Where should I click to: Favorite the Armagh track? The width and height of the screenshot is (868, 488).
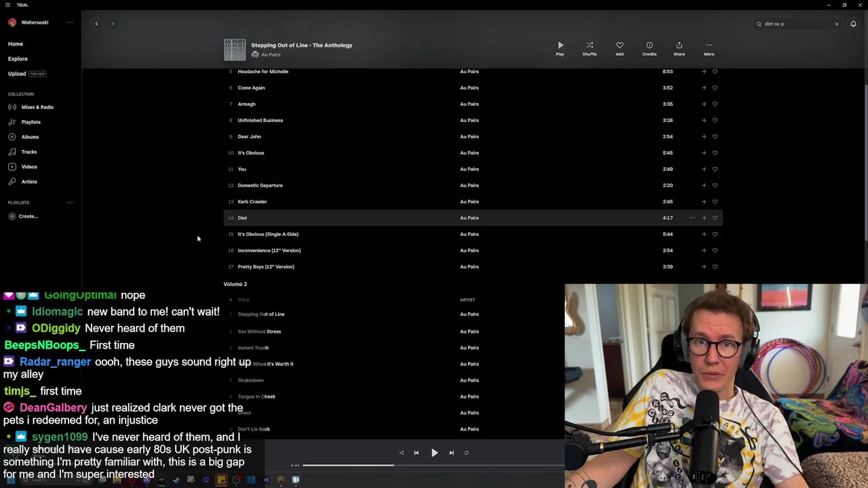(x=715, y=104)
